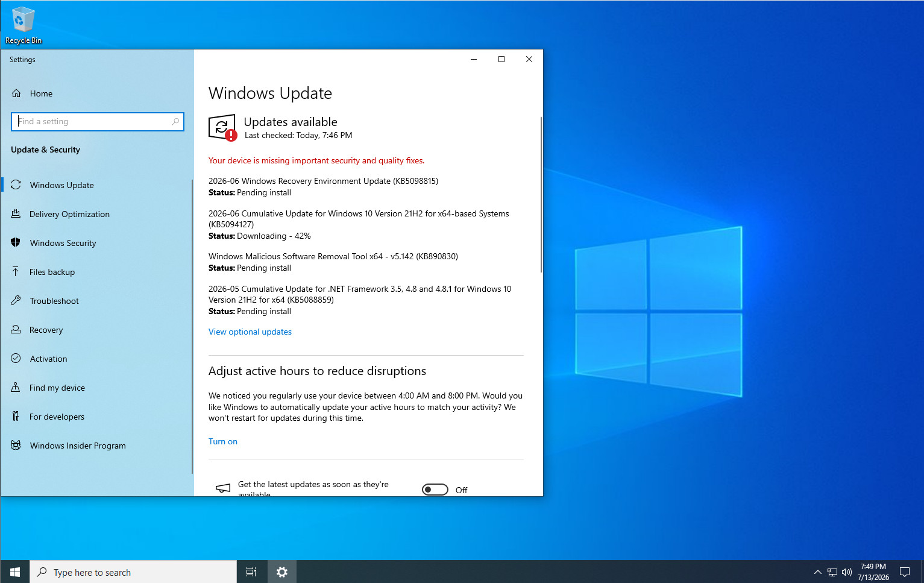
Task: Go to Settings Home
Action: click(96, 93)
